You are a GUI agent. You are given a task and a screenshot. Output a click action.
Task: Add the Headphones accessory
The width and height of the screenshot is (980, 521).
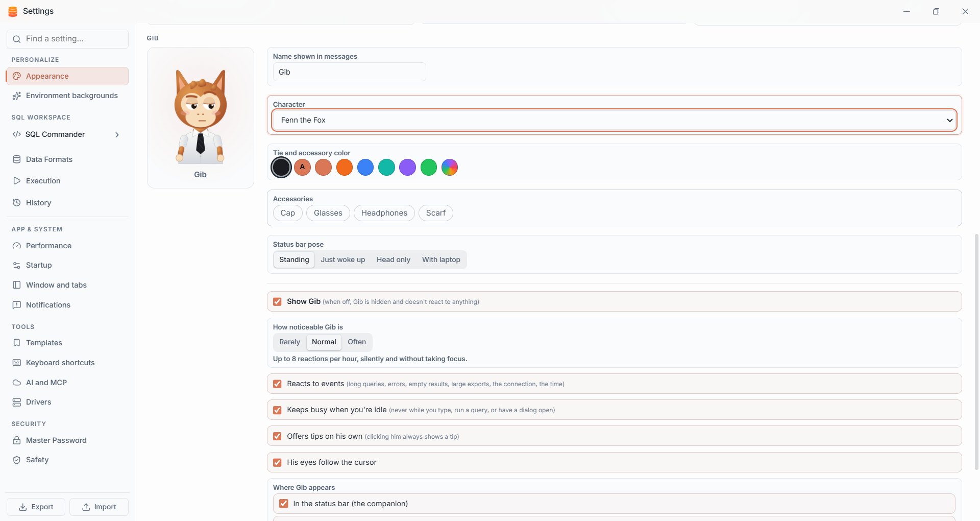coord(384,213)
